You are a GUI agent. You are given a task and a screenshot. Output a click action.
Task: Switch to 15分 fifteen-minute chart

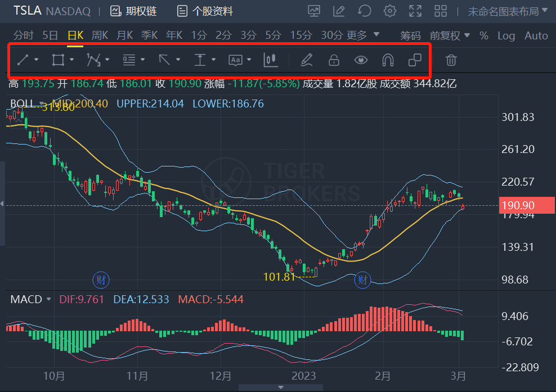[301, 35]
